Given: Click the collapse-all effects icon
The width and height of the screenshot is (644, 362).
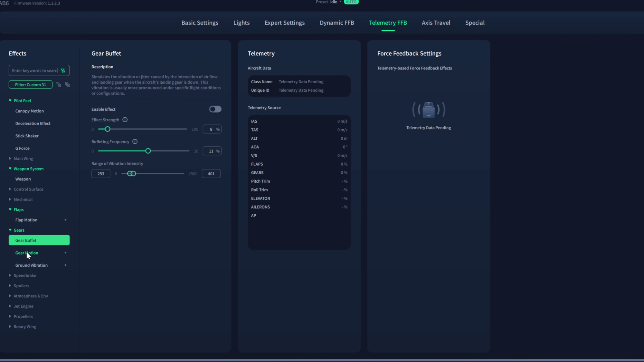Looking at the screenshot, I should point(68,85).
